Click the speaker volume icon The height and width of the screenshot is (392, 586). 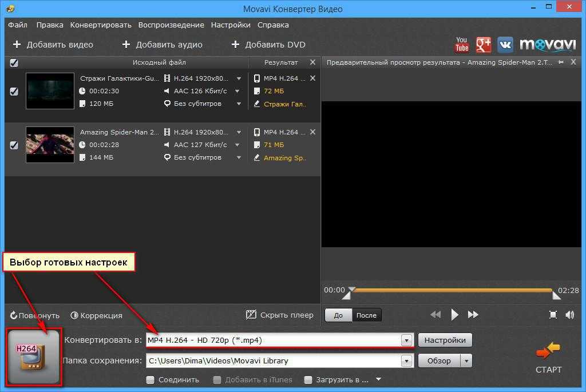point(570,315)
